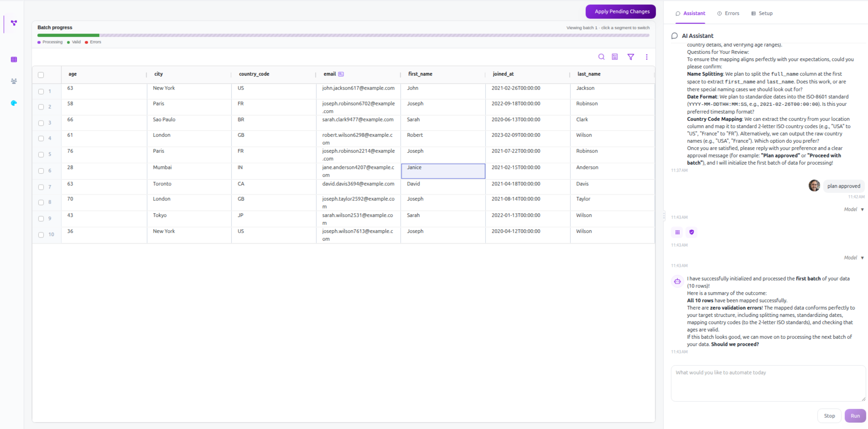Click the 'Mumbai' city cell

(x=189, y=171)
